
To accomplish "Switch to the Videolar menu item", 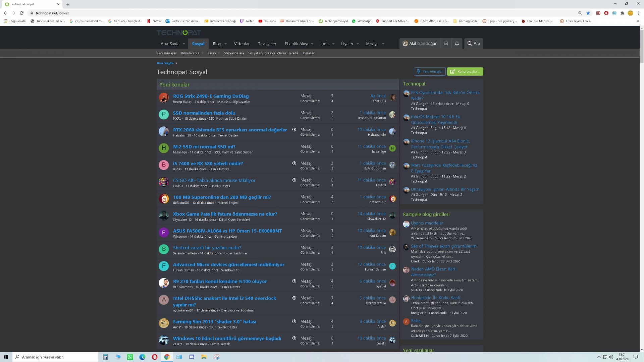I will [x=241, y=44].
